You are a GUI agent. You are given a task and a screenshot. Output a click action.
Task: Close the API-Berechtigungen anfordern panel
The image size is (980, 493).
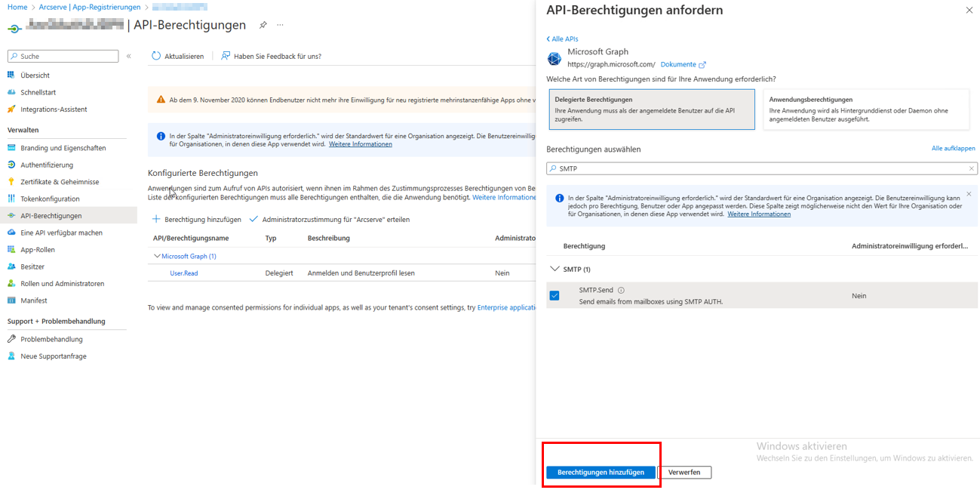[x=969, y=11]
